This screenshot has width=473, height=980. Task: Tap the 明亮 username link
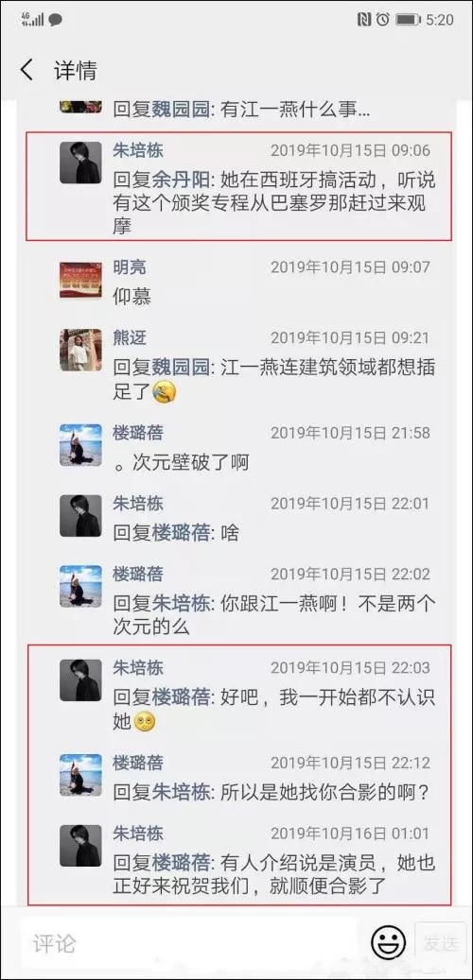point(130,267)
